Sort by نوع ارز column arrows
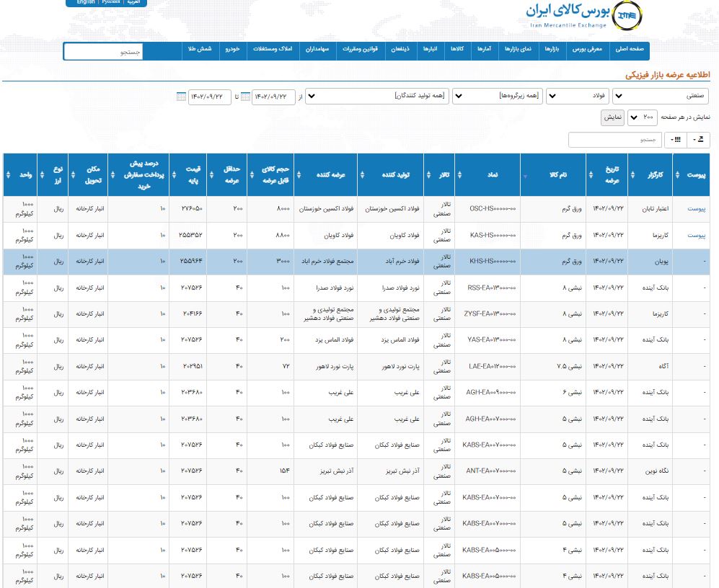Image resolution: width=719 pixels, height=588 pixels. [42, 174]
